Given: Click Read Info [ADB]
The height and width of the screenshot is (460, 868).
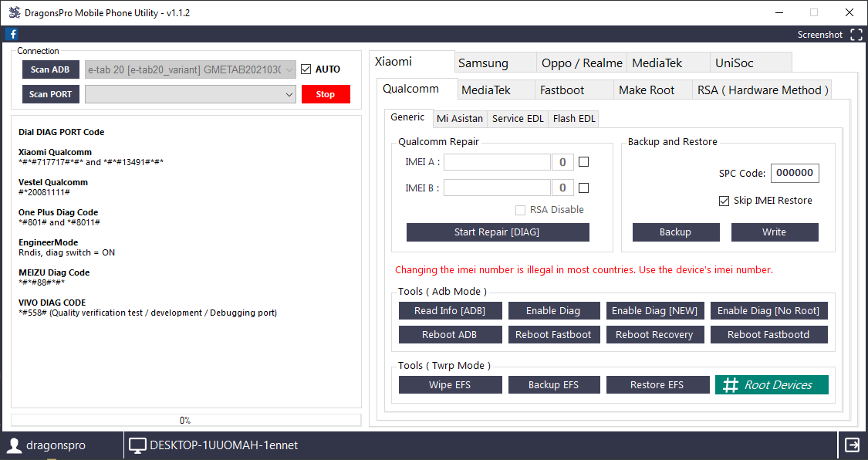Looking at the screenshot, I should click(450, 310).
